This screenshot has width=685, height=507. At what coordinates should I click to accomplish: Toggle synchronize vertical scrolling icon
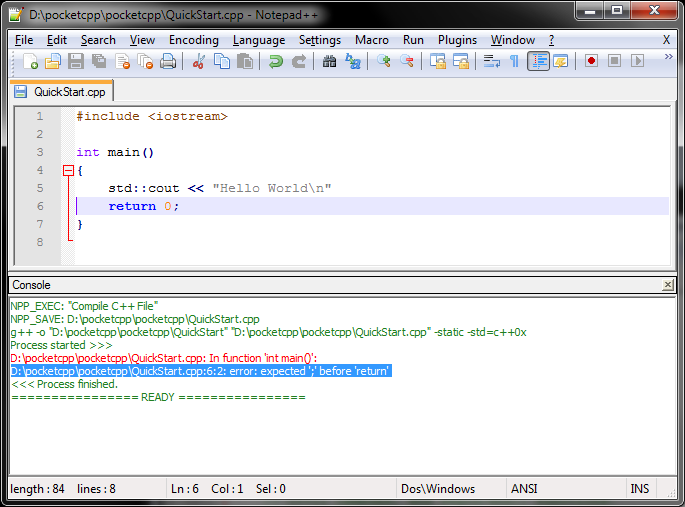[x=438, y=61]
